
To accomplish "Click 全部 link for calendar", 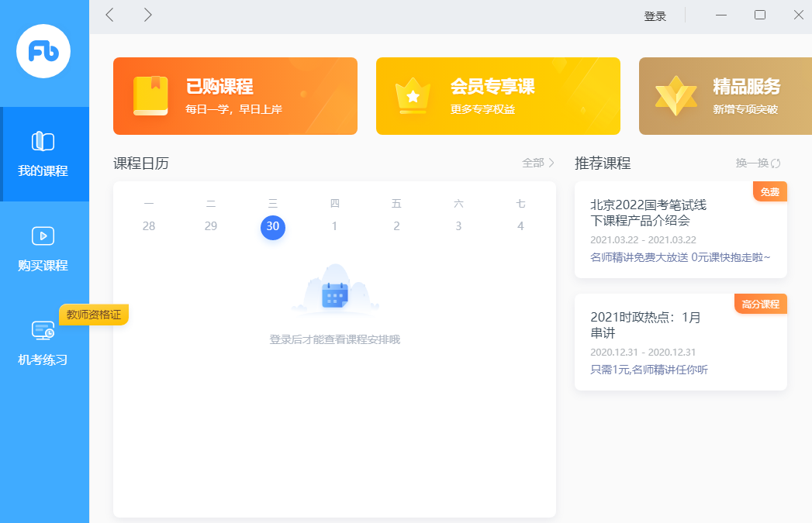I will point(533,163).
